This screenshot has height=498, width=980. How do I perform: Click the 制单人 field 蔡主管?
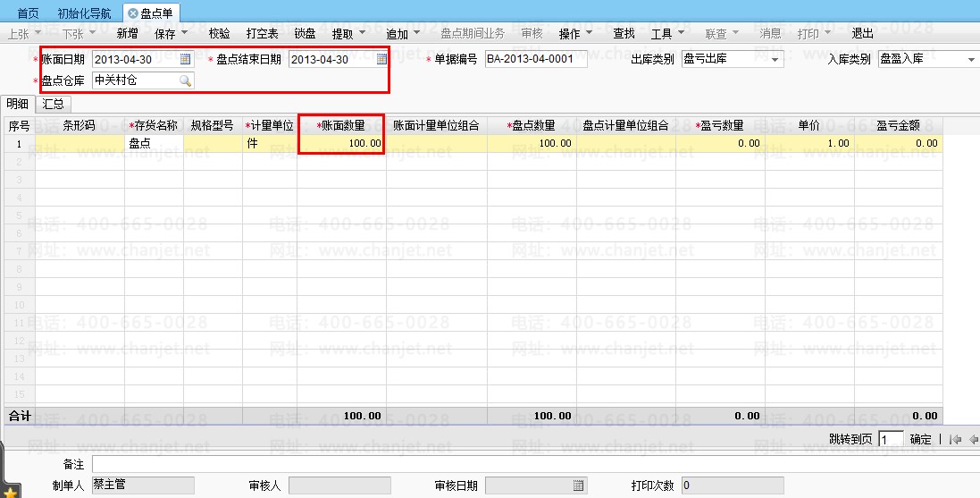(143, 485)
